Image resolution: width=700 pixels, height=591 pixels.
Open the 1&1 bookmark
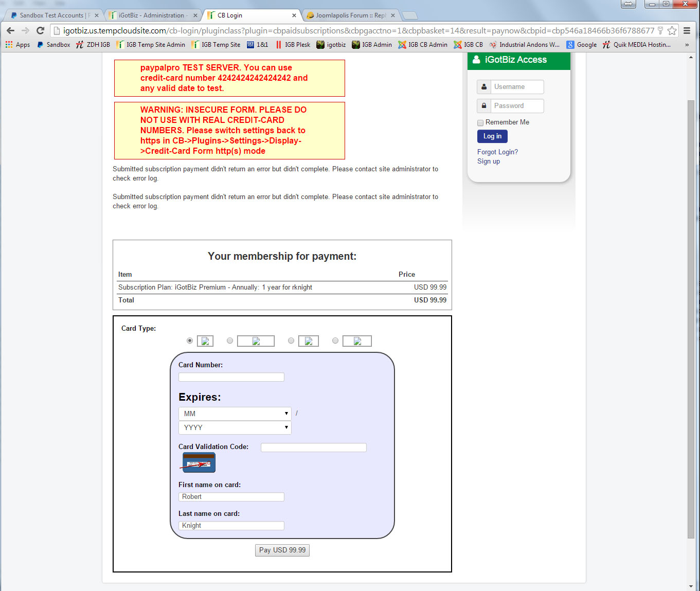(258, 45)
